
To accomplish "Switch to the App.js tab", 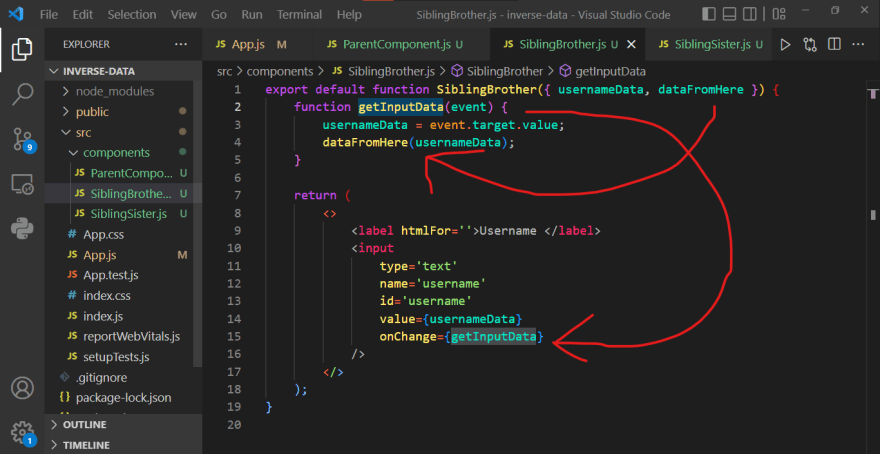I will tap(256, 44).
